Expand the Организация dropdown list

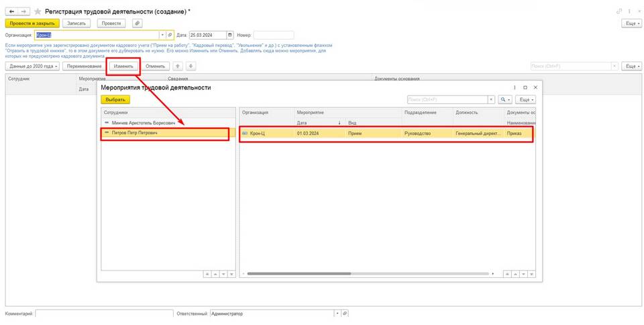[162, 35]
